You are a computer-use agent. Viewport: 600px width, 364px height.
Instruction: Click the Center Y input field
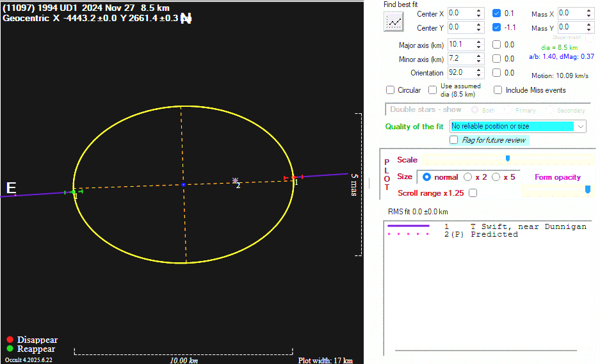click(x=461, y=28)
